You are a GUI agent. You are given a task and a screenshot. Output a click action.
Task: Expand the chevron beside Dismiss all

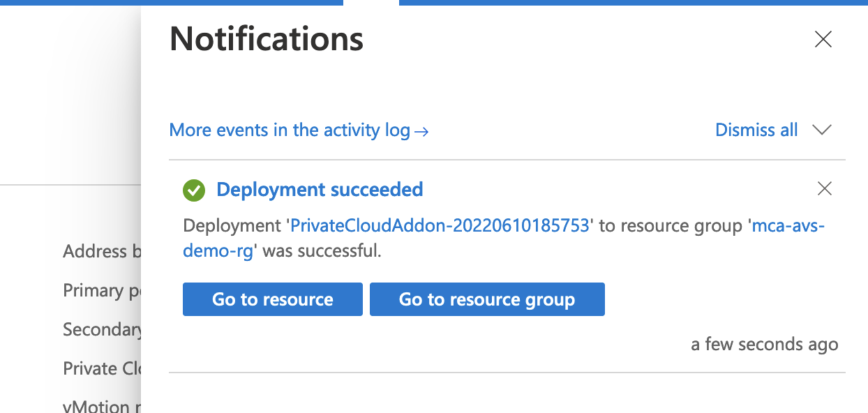(x=823, y=130)
